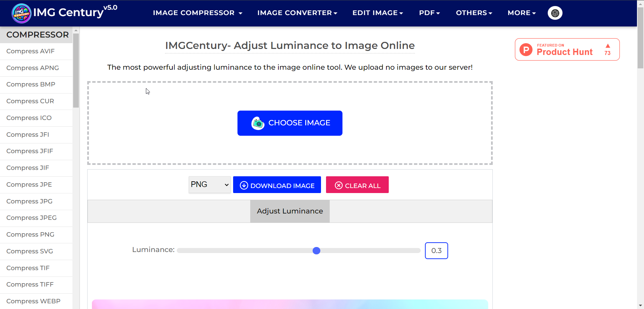644x309 pixels.
Task: Click the upvote triangle on the Product Hunt badge
Action: (608, 47)
